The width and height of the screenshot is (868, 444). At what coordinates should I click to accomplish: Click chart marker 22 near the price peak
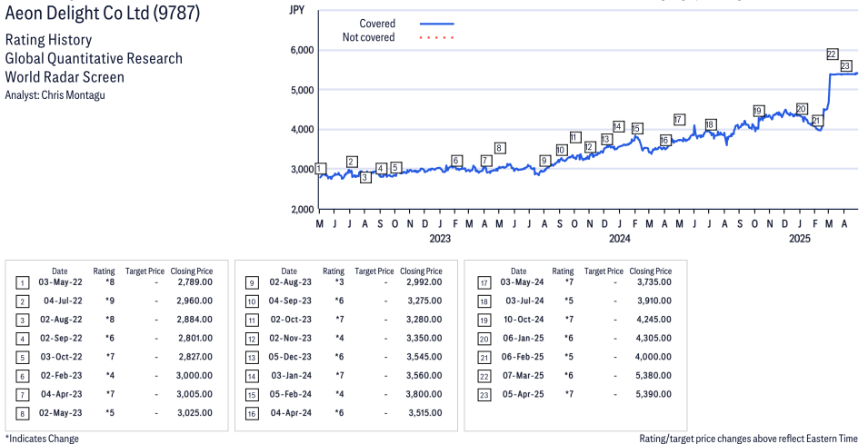[x=832, y=54]
